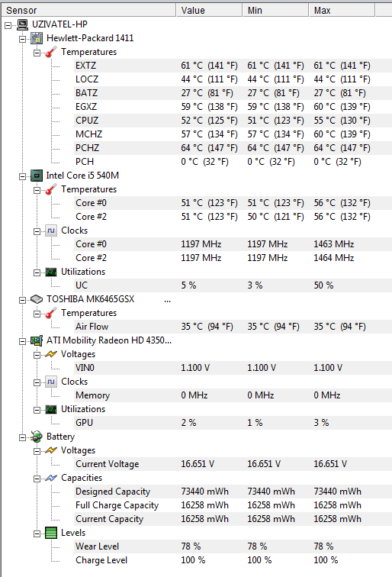Click the green Levels icon under Battery

(51, 533)
